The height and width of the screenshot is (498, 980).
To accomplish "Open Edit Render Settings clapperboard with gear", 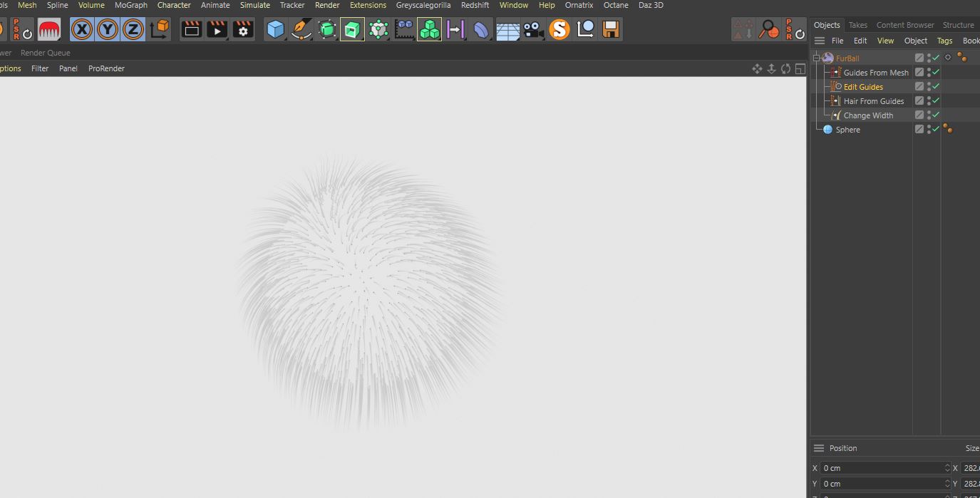I will click(243, 30).
